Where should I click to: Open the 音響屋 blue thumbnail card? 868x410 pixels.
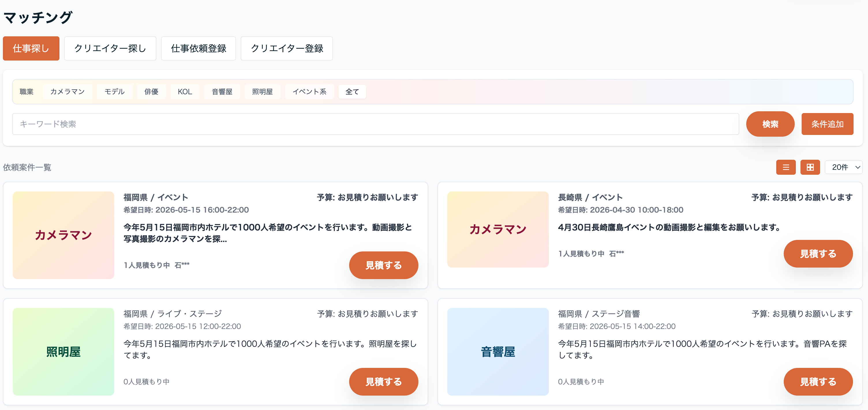coord(498,351)
